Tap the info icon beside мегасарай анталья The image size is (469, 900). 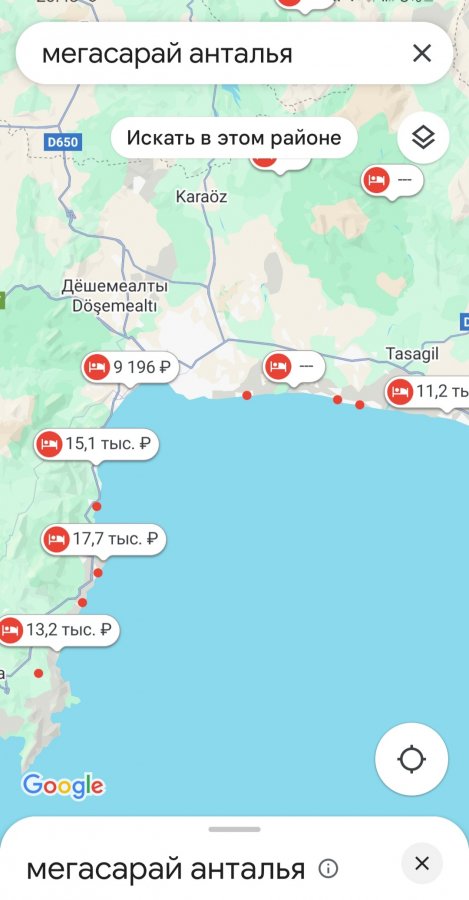pyautogui.click(x=328, y=868)
